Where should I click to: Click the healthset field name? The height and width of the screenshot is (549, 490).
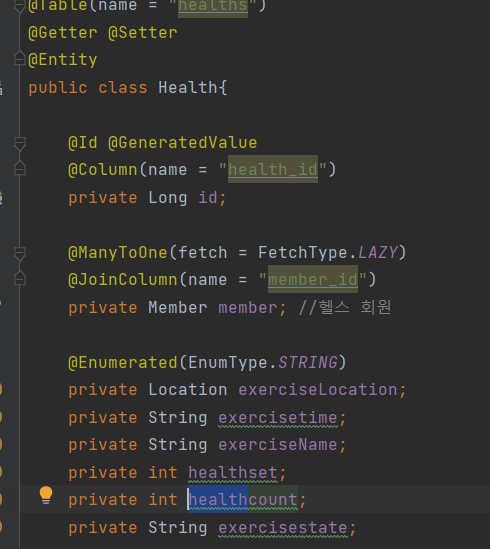pyautogui.click(x=233, y=473)
